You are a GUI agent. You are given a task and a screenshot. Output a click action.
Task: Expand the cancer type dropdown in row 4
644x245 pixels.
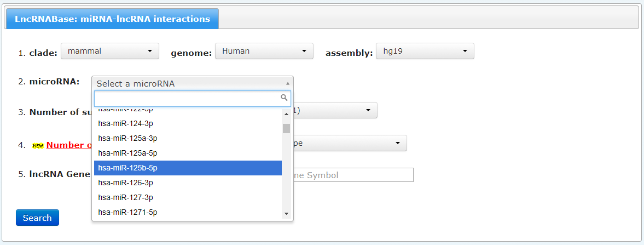click(x=350, y=143)
